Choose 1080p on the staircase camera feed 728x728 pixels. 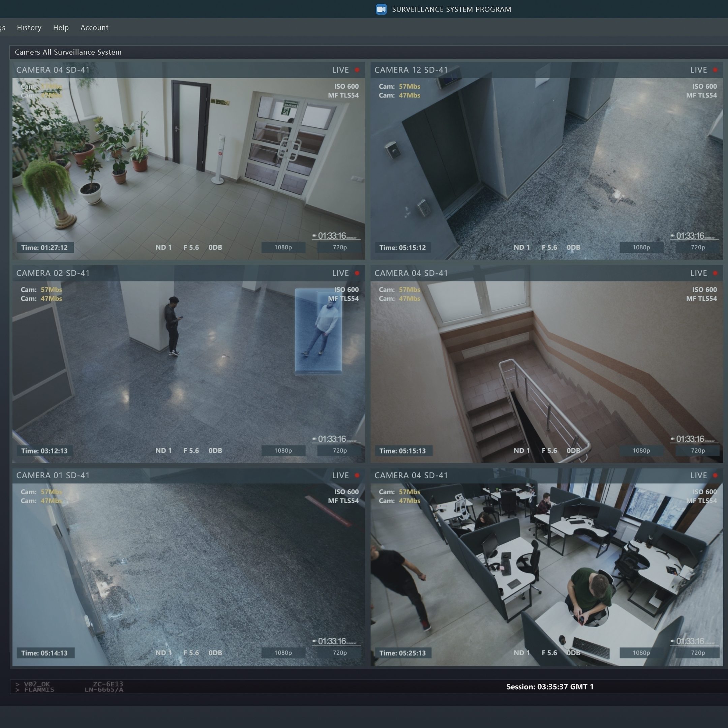641,451
